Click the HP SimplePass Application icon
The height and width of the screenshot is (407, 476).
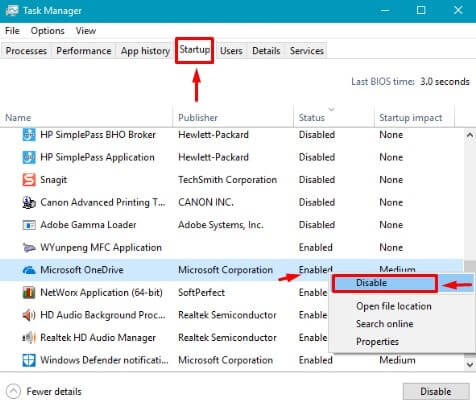pyautogui.click(x=29, y=157)
